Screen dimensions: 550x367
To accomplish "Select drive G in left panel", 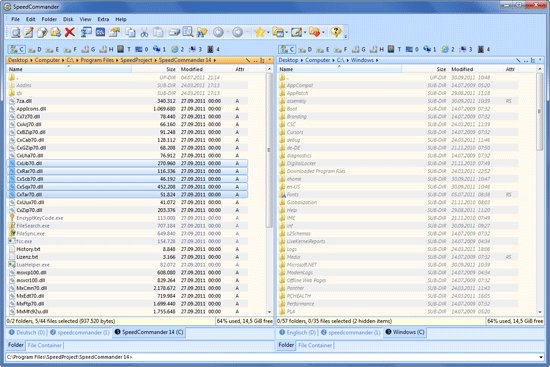I will [x=88, y=49].
